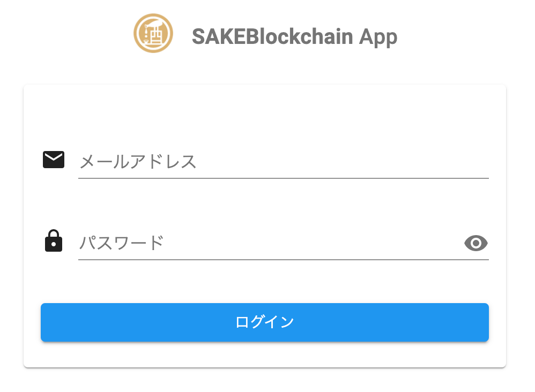This screenshot has width=535, height=392.
Task: Select the password text box
Action: pos(268,244)
